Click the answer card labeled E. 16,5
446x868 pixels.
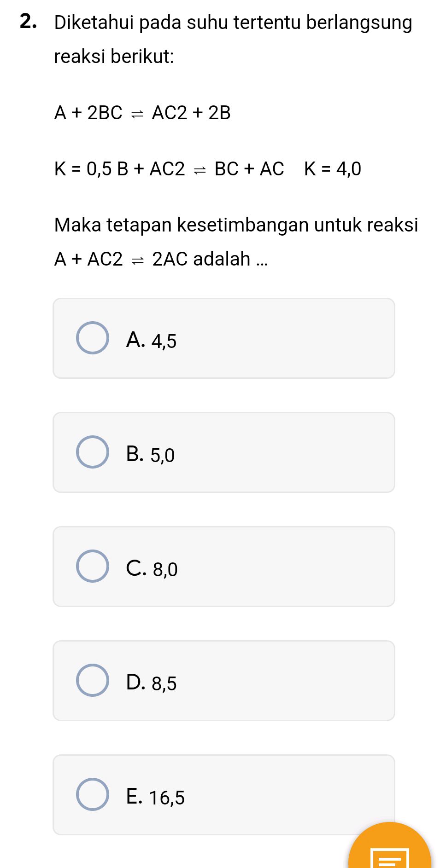(x=224, y=794)
